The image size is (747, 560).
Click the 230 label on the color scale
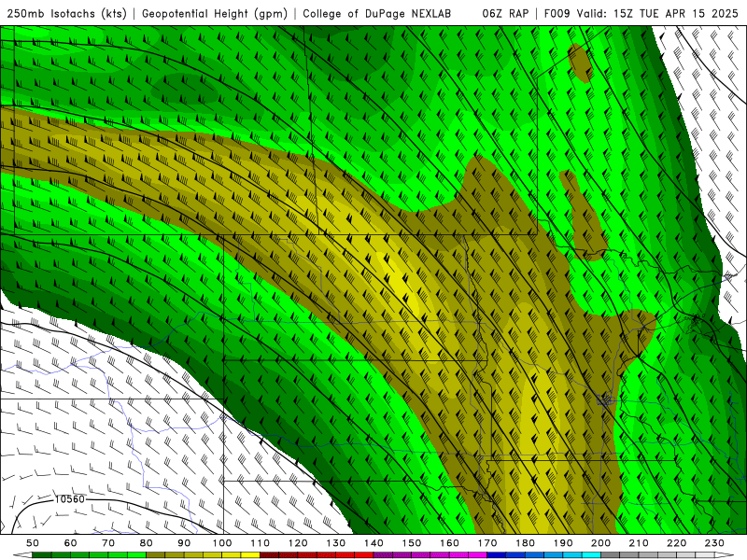714,543
